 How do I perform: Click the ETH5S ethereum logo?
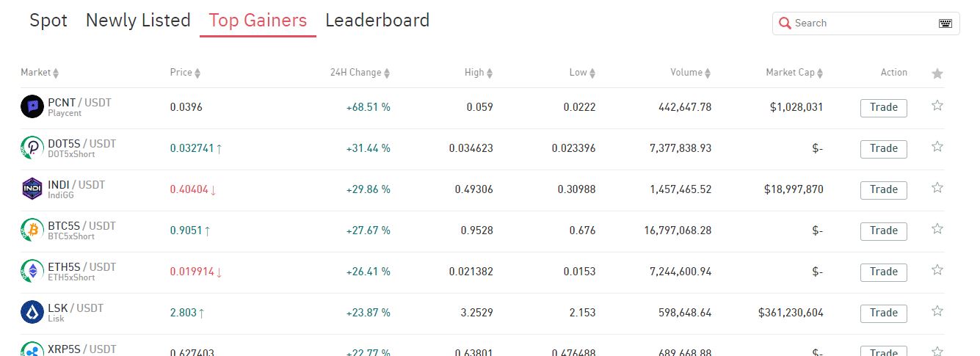[x=32, y=272]
